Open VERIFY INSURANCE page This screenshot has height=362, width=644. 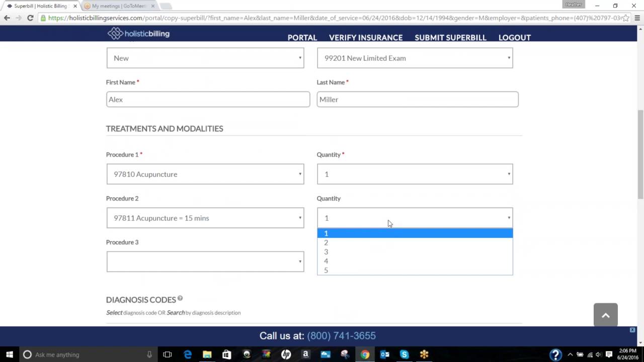click(366, 38)
